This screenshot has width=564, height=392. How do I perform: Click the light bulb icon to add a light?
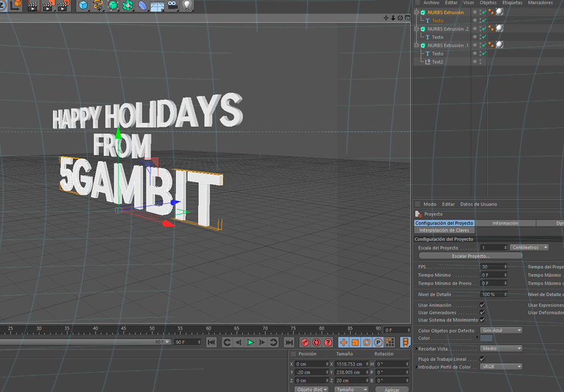point(187,6)
